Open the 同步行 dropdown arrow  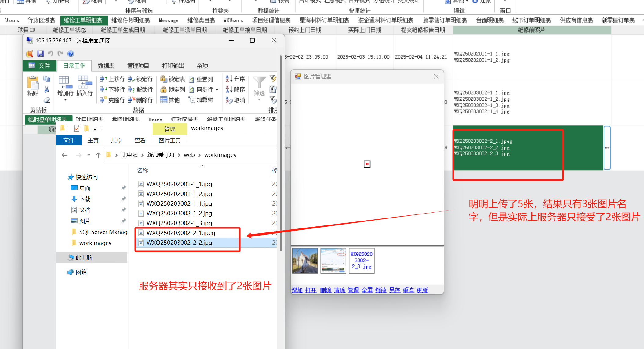pos(217,90)
